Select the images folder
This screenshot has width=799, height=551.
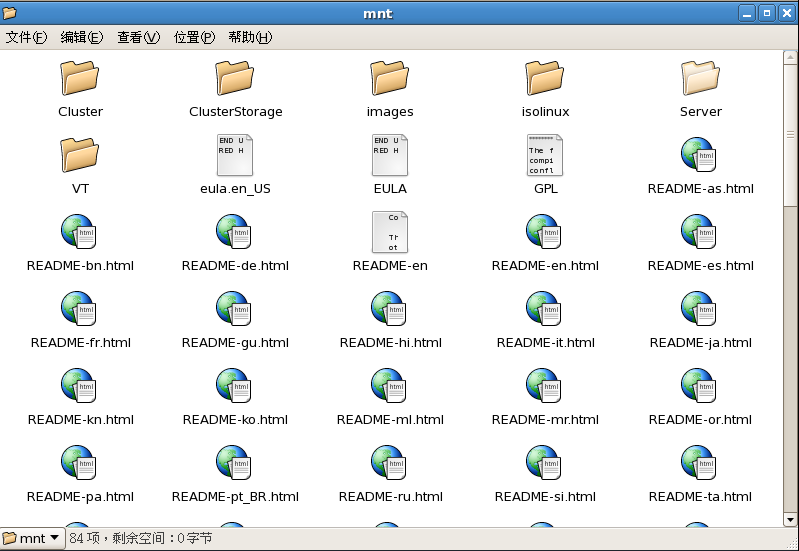(x=390, y=78)
